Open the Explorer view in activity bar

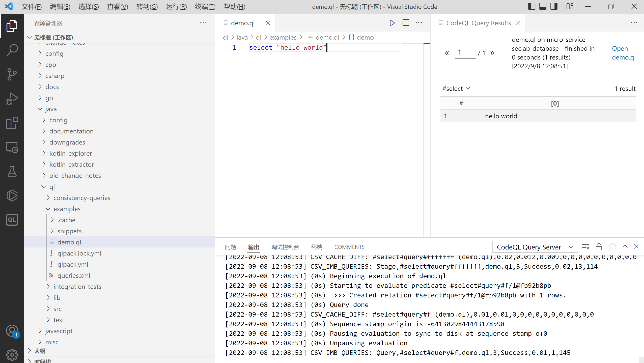(x=12, y=26)
